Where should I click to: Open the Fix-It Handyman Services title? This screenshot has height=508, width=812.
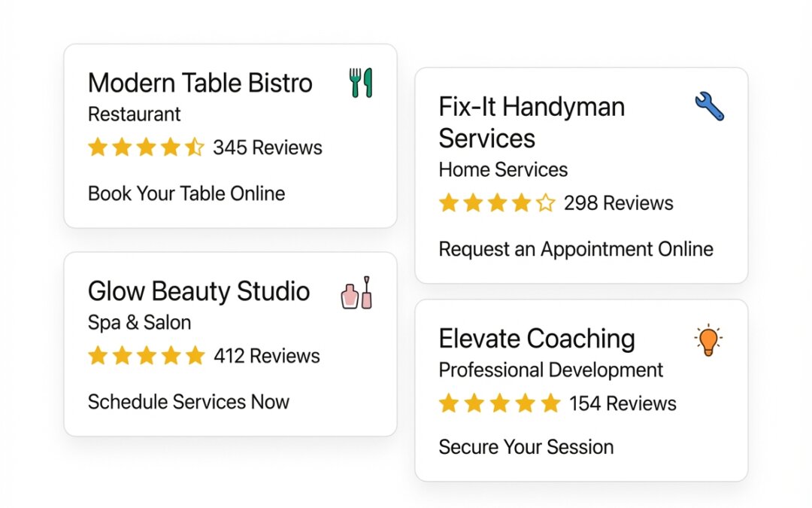tap(532, 123)
